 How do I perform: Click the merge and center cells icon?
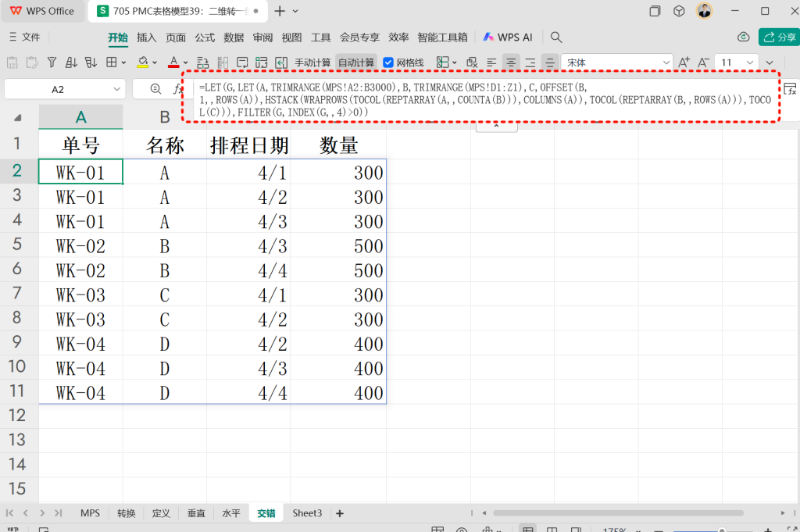tap(202, 62)
